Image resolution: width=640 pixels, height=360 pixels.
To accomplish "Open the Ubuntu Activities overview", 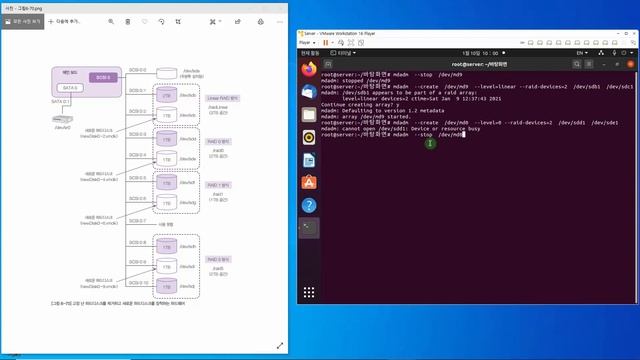I will coord(310,53).
